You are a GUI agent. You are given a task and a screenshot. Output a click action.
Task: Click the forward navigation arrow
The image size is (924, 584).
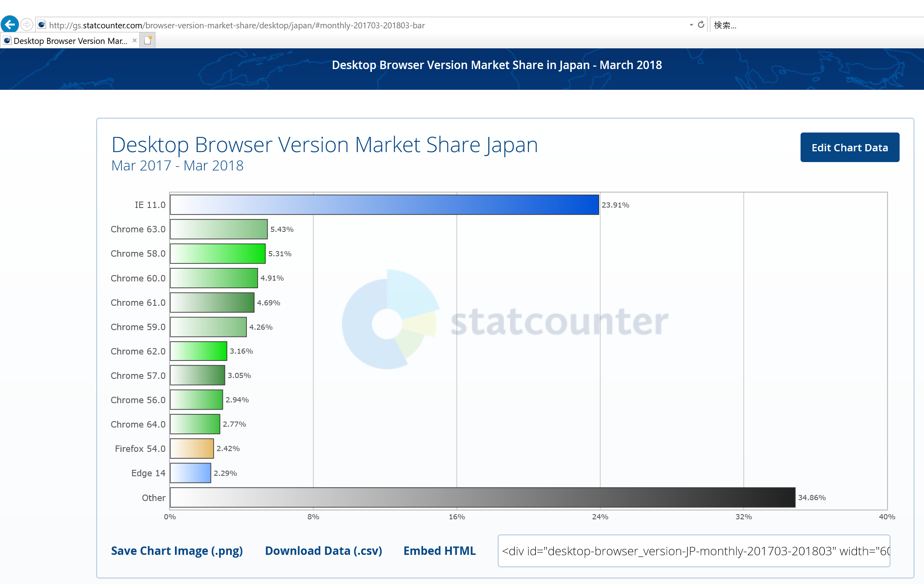26,24
